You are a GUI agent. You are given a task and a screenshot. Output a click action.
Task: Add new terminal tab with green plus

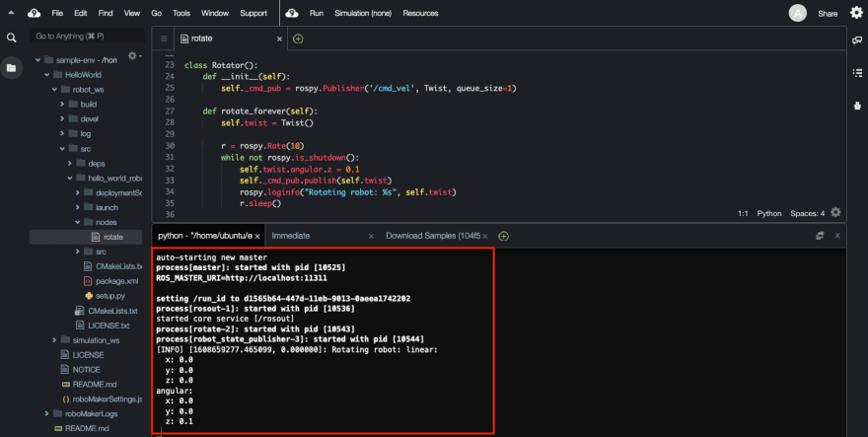pyautogui.click(x=503, y=236)
